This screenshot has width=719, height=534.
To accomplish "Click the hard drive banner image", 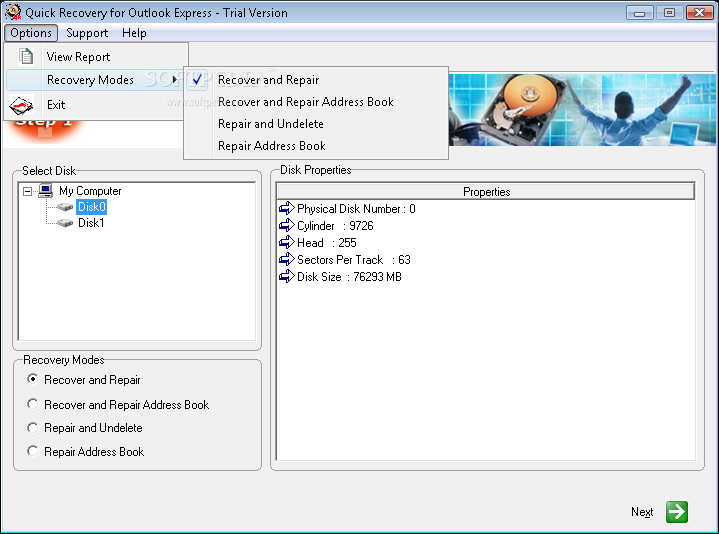I will [x=581, y=110].
